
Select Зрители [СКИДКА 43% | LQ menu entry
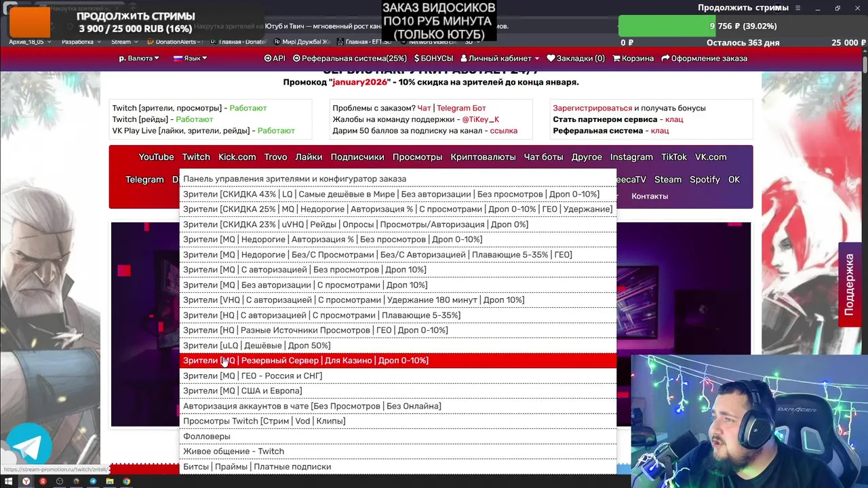(398, 194)
